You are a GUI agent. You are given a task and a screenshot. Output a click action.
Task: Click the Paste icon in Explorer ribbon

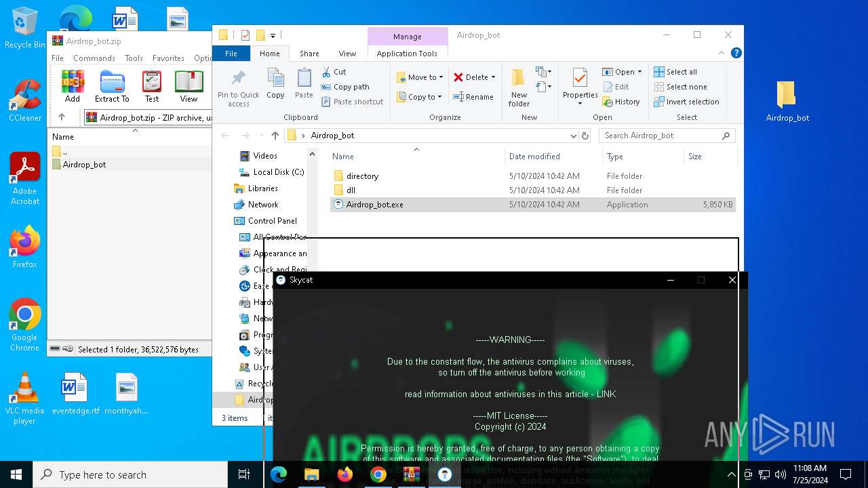click(304, 84)
